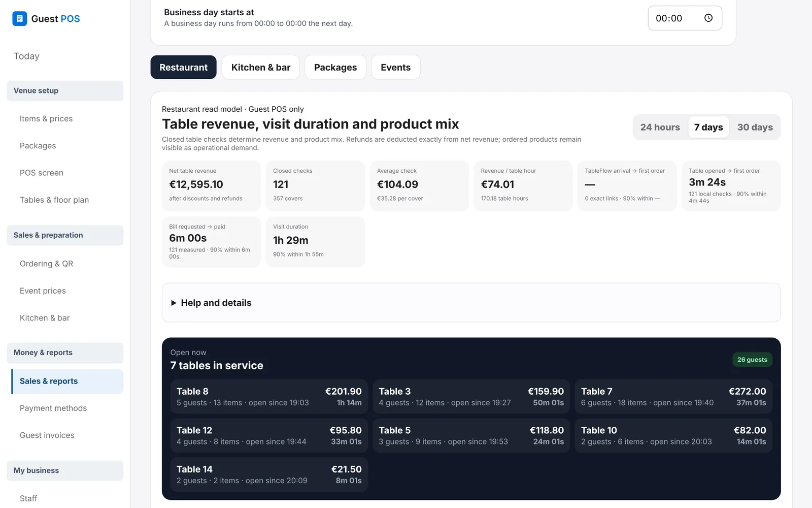812x508 pixels.
Task: Click the Guest POS logo icon
Action: [x=19, y=19]
